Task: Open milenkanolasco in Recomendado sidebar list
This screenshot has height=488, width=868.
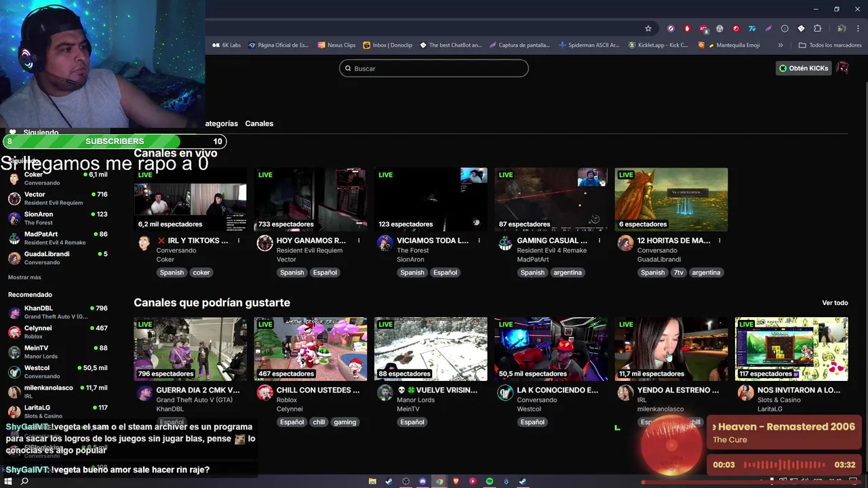Action: pos(58,391)
